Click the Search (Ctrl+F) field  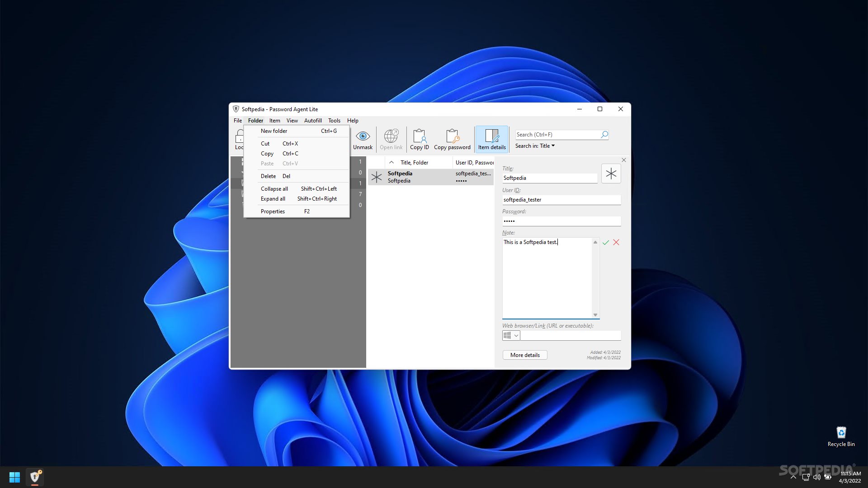click(x=557, y=135)
